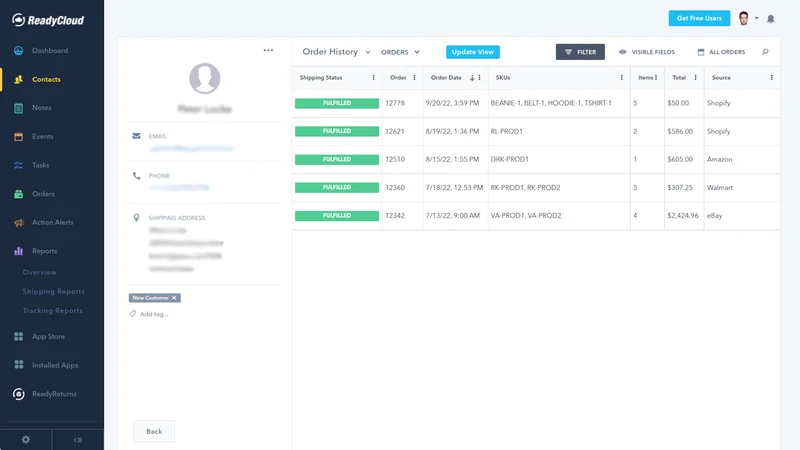The width and height of the screenshot is (800, 450).
Task: Click order number 12510
Action: coord(395,159)
